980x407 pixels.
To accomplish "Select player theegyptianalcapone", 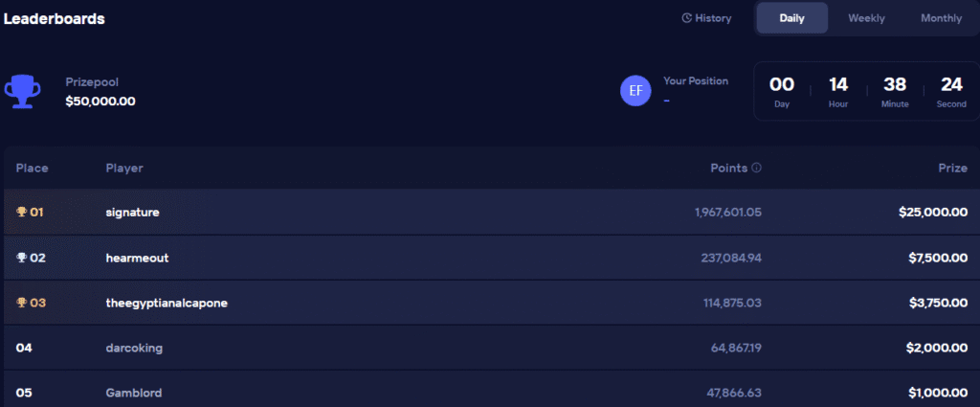I will pos(166,303).
